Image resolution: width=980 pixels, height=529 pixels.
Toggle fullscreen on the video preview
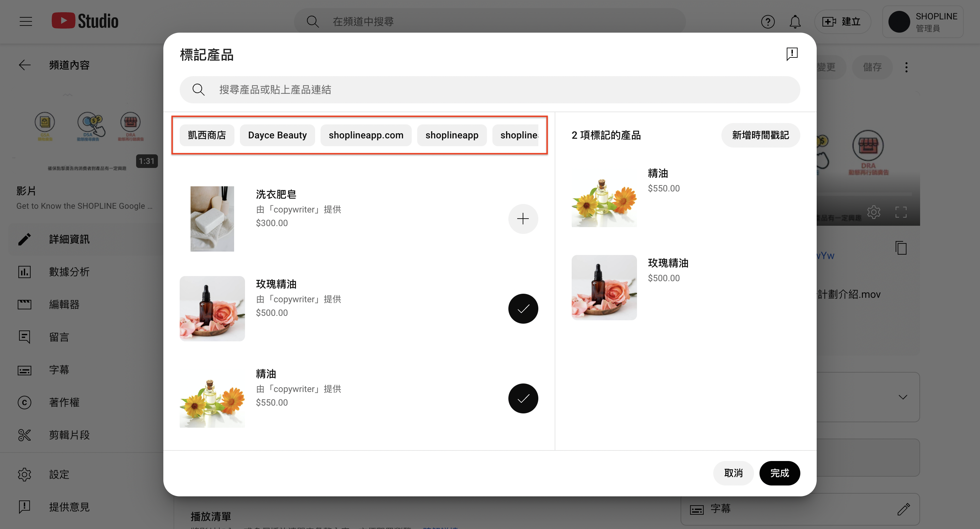[x=901, y=212]
